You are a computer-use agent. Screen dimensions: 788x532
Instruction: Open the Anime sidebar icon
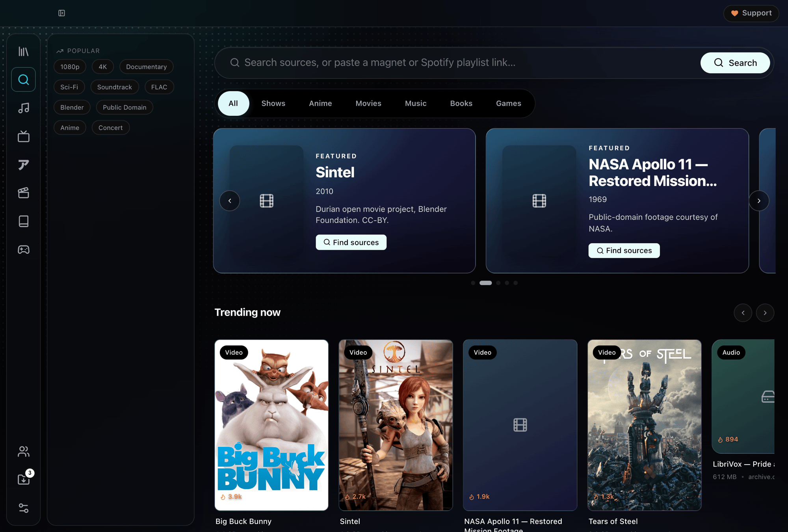(24, 165)
